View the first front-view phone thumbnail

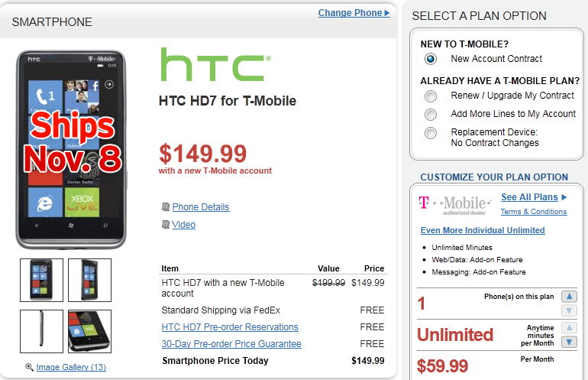[41, 280]
